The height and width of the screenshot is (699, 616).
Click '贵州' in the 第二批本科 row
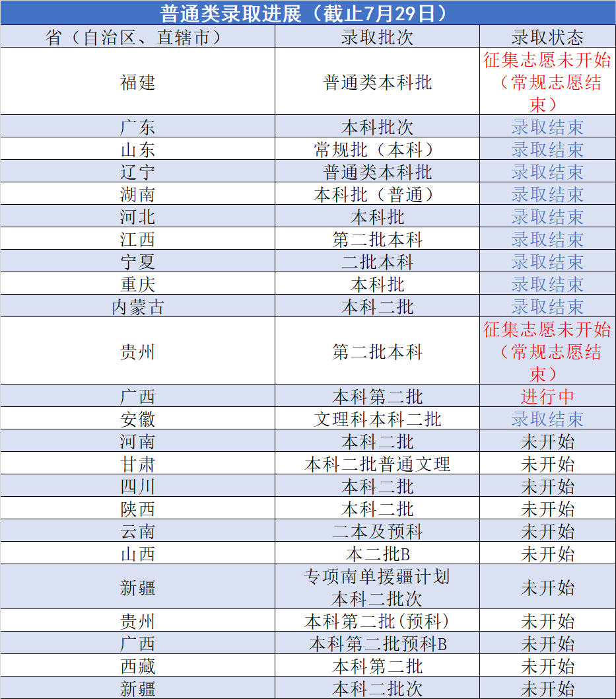coord(137,351)
